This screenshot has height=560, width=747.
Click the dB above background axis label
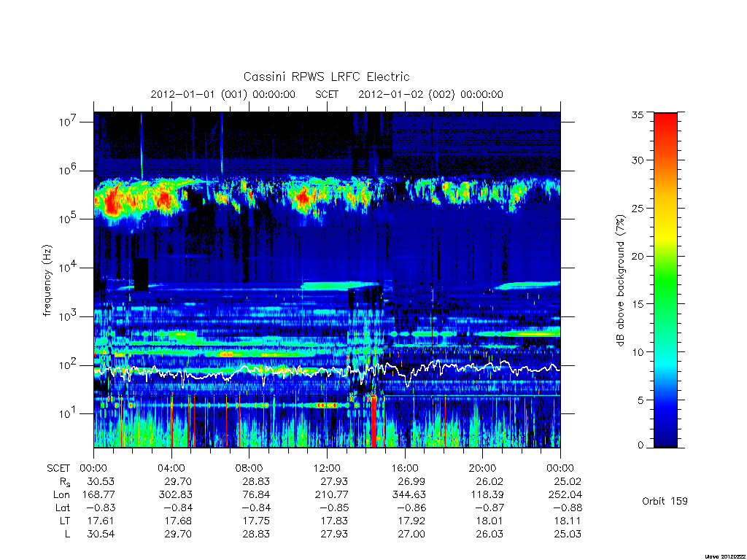620,280
